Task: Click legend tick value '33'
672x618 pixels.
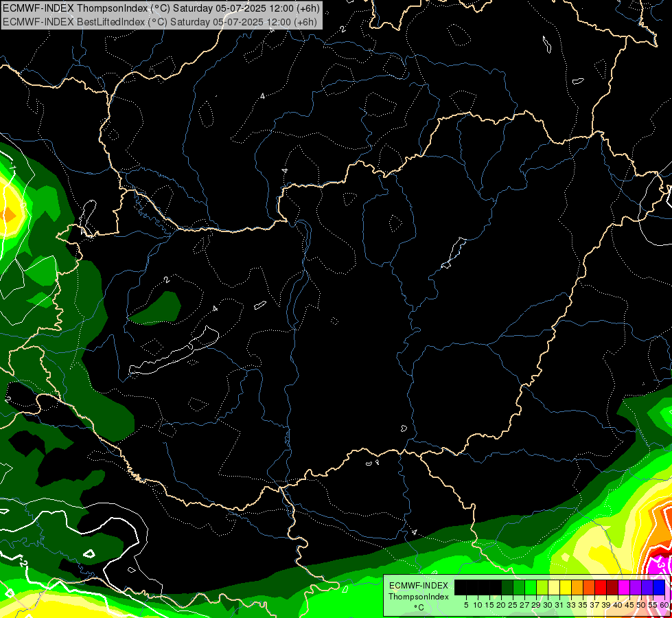Action: pyautogui.click(x=571, y=605)
